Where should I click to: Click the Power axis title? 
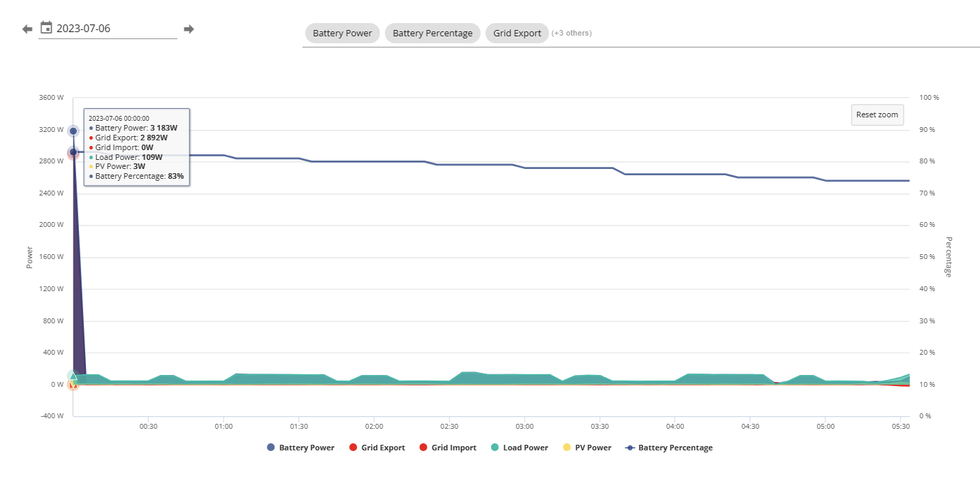[29, 257]
